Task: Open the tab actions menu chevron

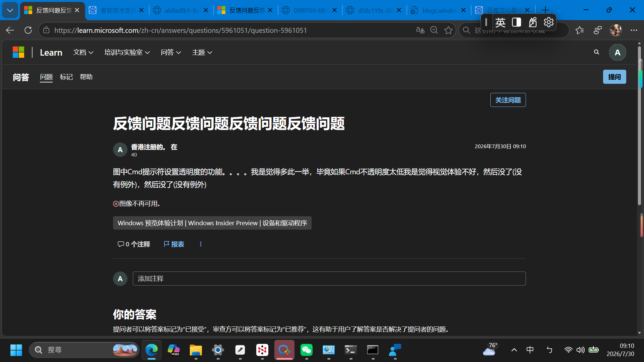Action: [10, 10]
